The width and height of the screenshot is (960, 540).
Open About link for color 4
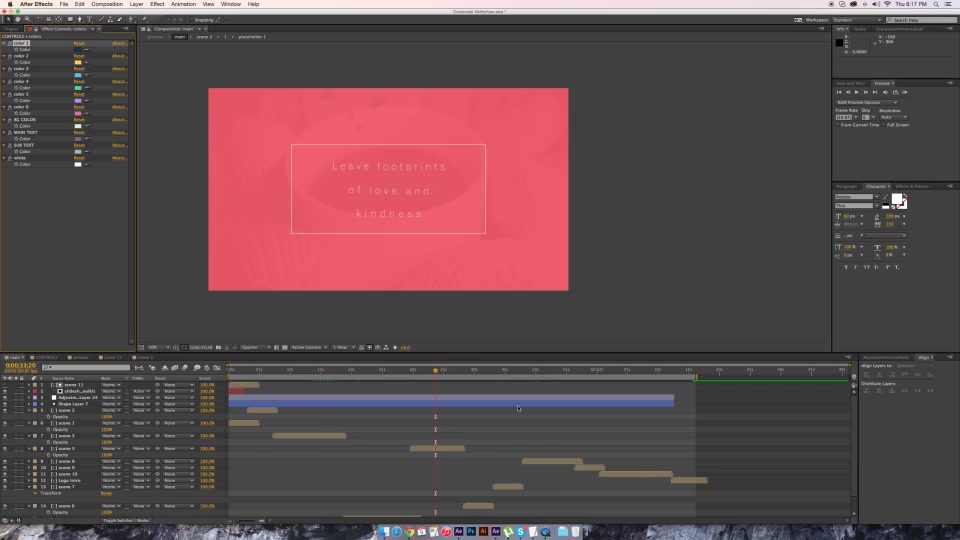click(x=119, y=81)
